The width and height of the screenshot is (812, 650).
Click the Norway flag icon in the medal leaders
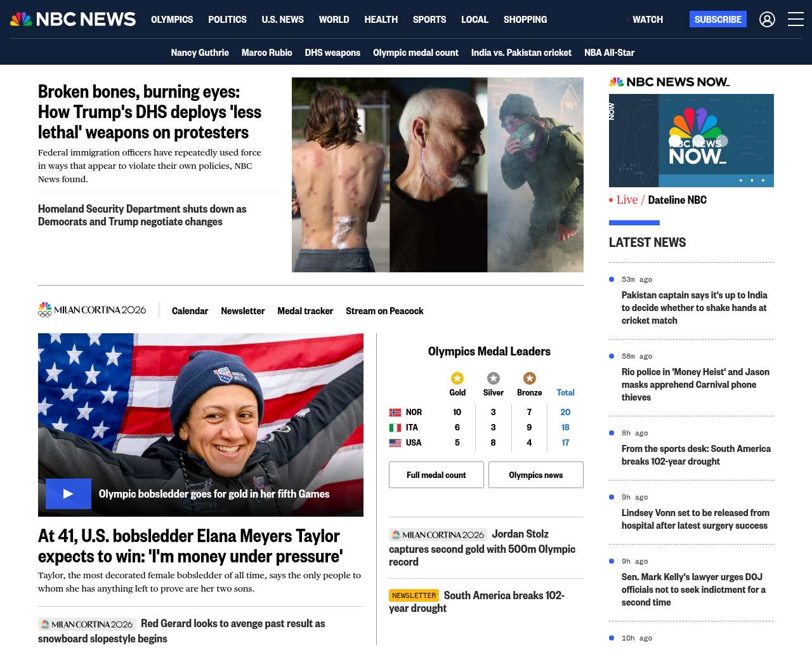click(x=395, y=413)
